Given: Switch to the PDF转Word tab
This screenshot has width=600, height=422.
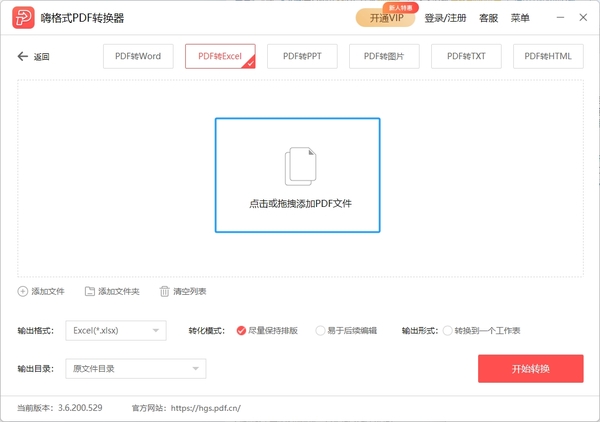Looking at the screenshot, I should click(x=138, y=56).
